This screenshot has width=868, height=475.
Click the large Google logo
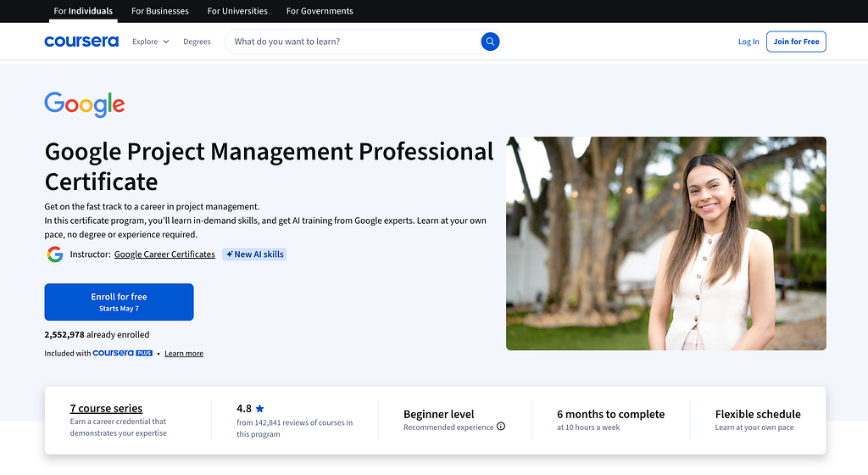click(x=85, y=104)
